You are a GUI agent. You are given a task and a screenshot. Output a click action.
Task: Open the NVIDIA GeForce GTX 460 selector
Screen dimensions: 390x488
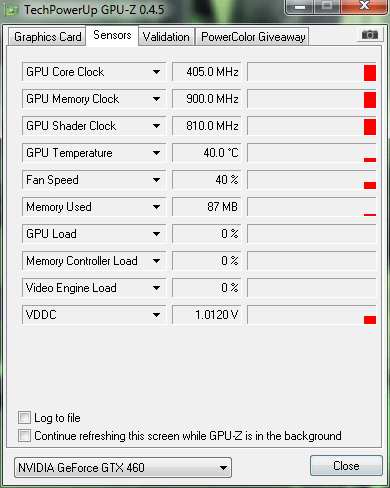coord(123,468)
